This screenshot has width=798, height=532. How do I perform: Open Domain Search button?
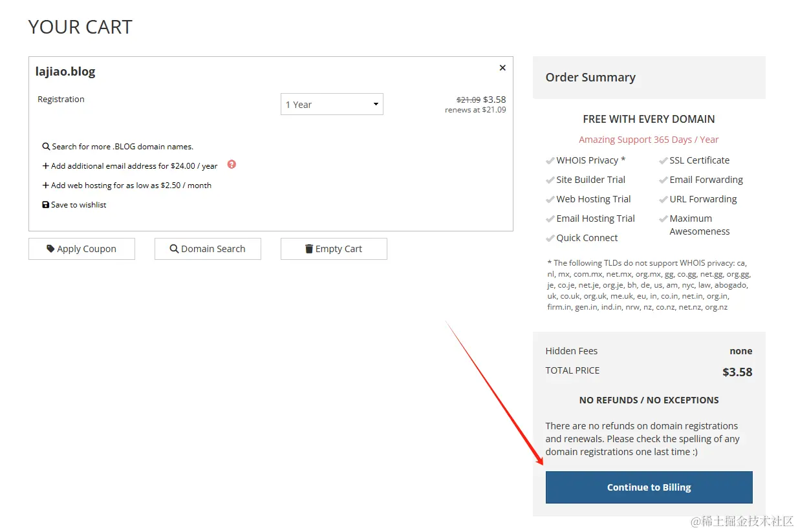click(x=208, y=249)
